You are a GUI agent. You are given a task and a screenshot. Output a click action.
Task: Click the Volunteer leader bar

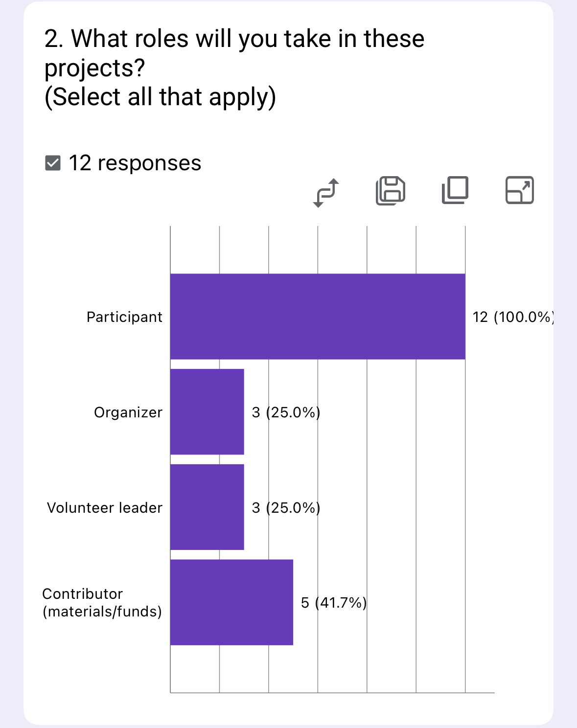click(207, 507)
